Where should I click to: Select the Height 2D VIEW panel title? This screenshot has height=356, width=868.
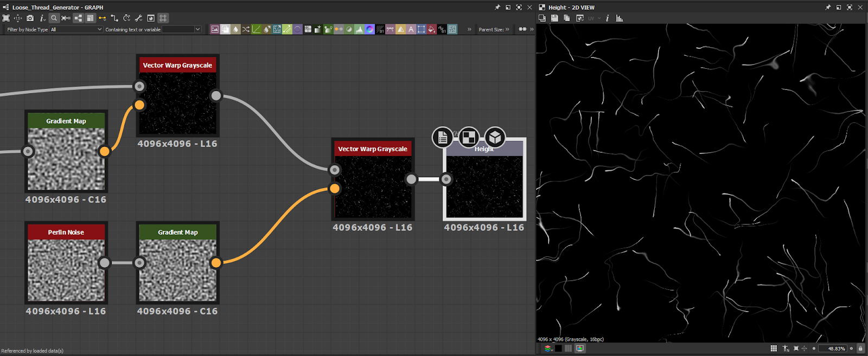coord(571,7)
